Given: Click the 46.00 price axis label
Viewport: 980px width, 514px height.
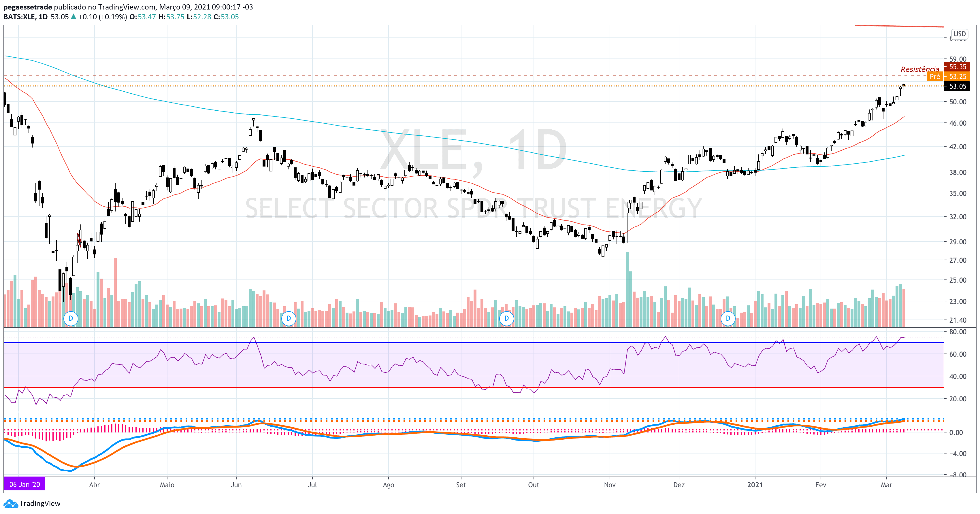Looking at the screenshot, I should (x=958, y=123).
